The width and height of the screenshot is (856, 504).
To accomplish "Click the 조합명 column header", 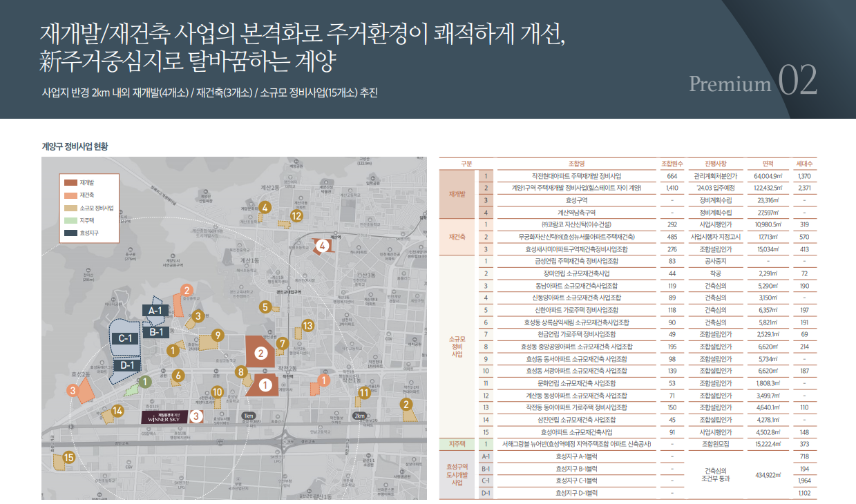I will point(576,164).
